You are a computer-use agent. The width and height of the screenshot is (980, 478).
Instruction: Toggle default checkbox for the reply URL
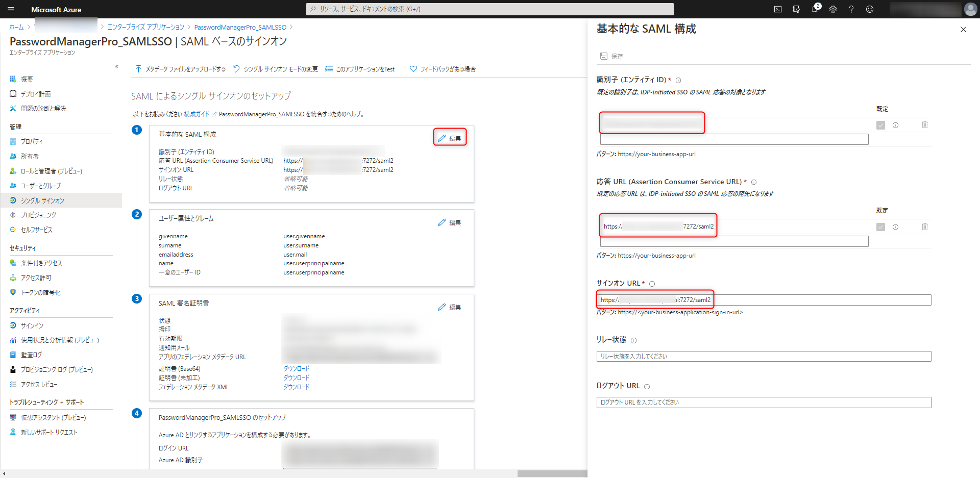pyautogui.click(x=880, y=227)
